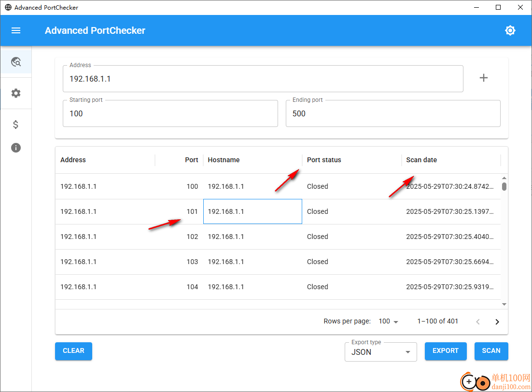Click the table scrollbar down arrow
Image resolution: width=532 pixels, height=392 pixels.
click(504, 305)
